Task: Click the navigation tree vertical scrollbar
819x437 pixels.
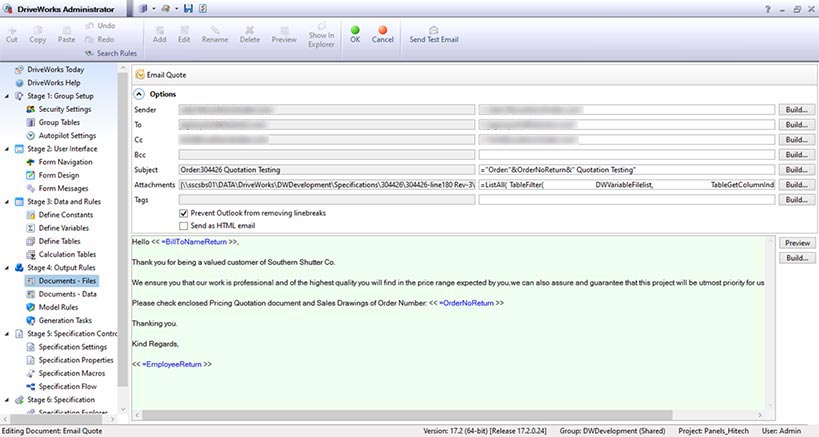Action: [123, 230]
